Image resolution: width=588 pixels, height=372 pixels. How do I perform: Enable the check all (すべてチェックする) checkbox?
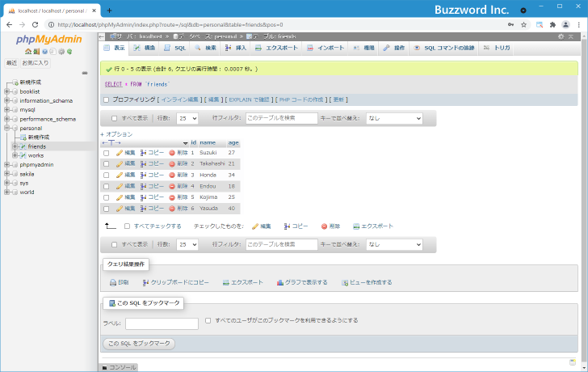click(x=127, y=226)
